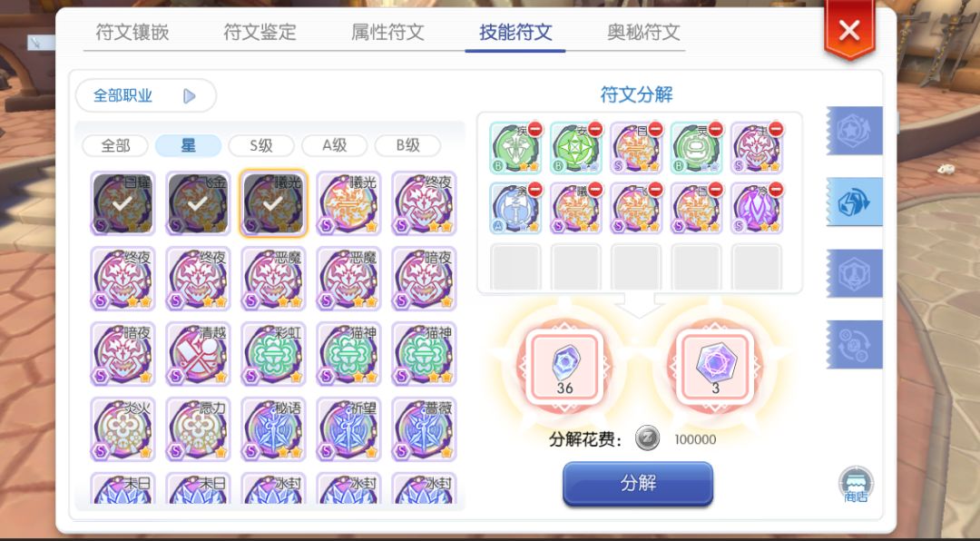Uncheck the selected 日耀 rune
This screenshot has width=980, height=541.
click(x=122, y=203)
